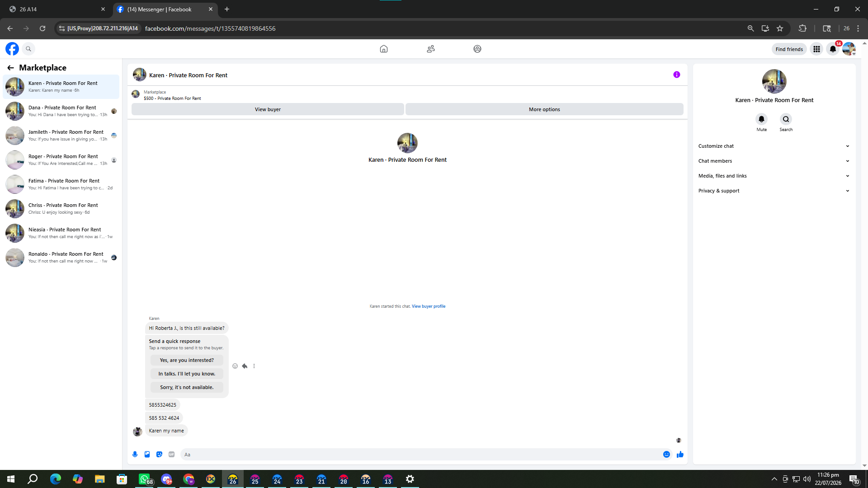Send a thumbs-up like

(x=680, y=455)
